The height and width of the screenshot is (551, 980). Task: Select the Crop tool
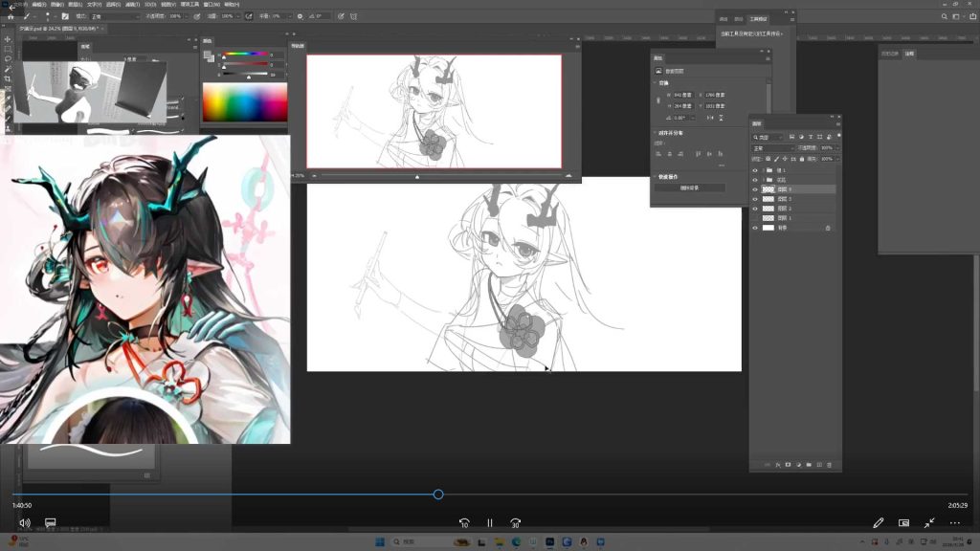click(x=8, y=78)
